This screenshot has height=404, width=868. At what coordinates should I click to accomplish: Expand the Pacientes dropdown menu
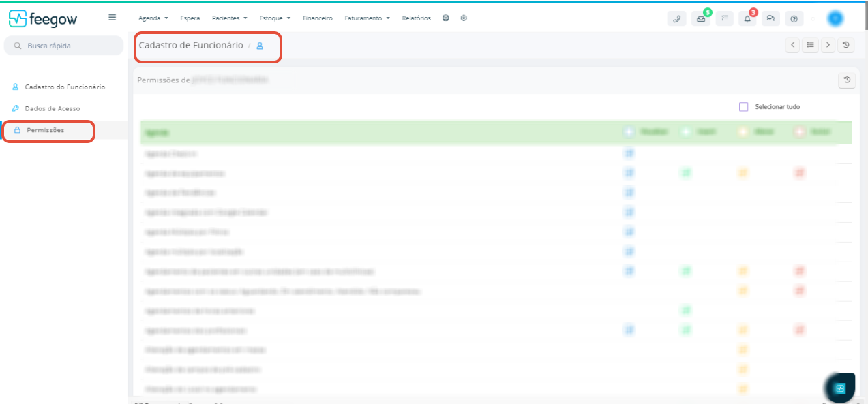[229, 18]
